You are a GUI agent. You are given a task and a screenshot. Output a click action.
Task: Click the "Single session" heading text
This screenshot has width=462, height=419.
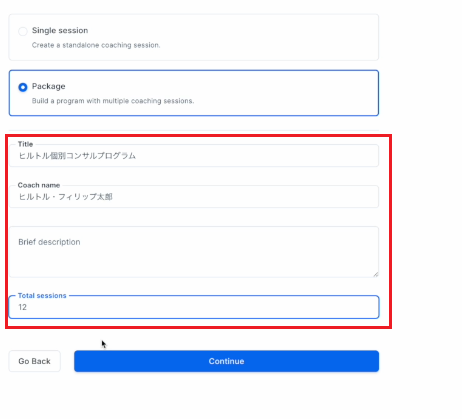point(60,30)
